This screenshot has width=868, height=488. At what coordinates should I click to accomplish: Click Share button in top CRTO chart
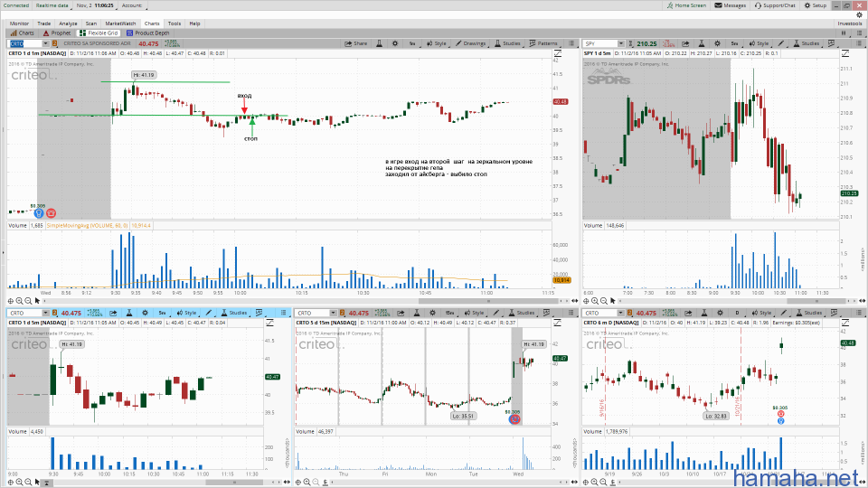point(356,43)
